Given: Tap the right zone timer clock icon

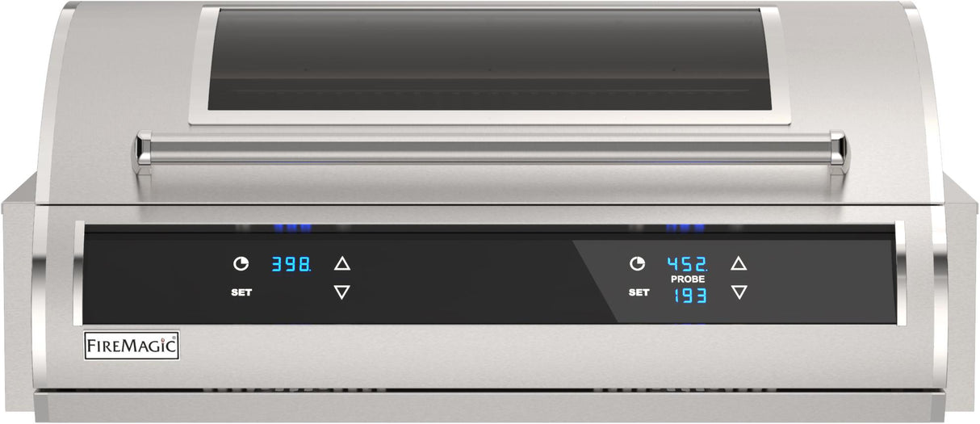Looking at the screenshot, I should pyautogui.click(x=638, y=263).
